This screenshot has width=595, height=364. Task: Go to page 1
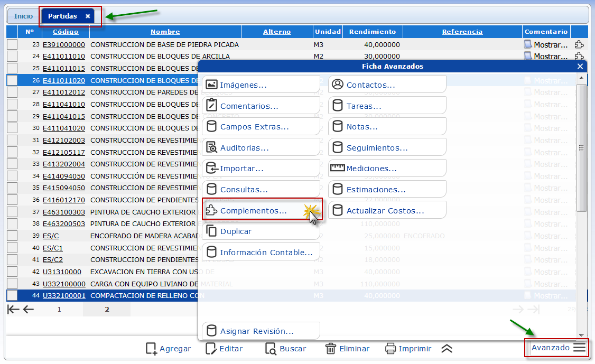(x=59, y=310)
